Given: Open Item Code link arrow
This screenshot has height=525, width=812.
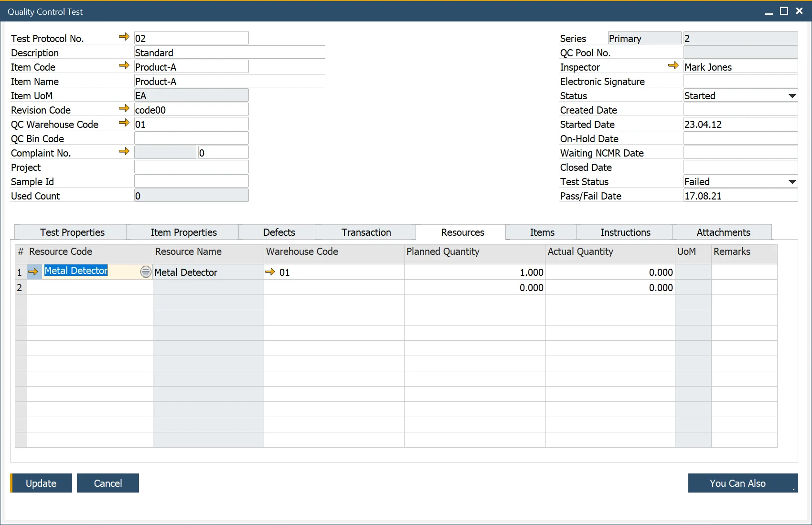Looking at the screenshot, I should pos(124,65).
